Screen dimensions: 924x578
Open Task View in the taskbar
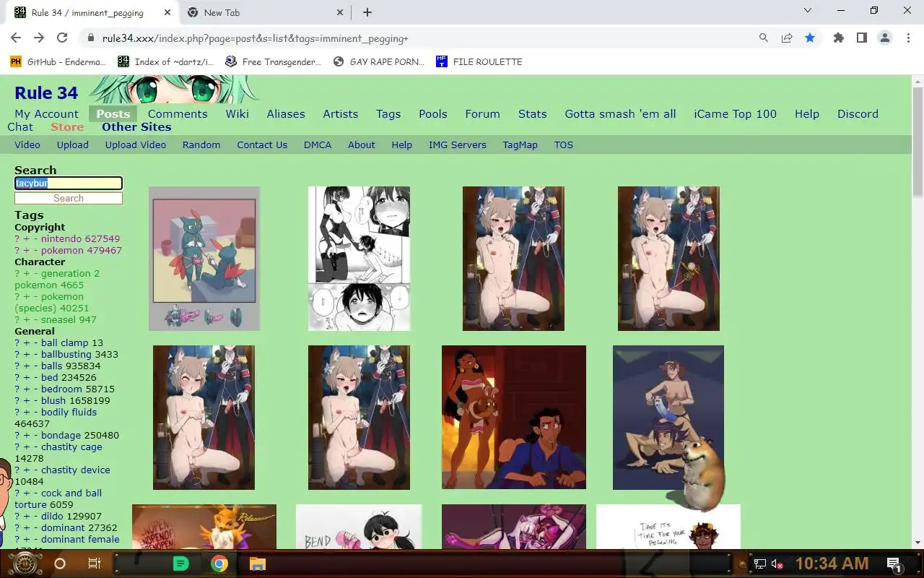[95, 564]
